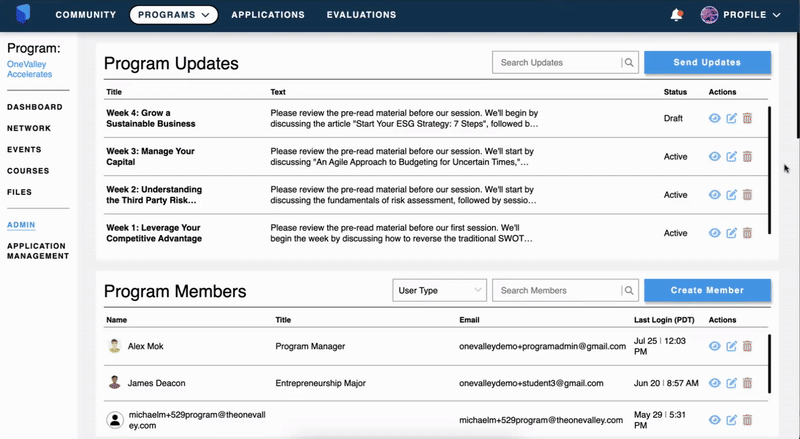
Task: Click the search magnifier in Search Updates
Action: pyautogui.click(x=629, y=63)
